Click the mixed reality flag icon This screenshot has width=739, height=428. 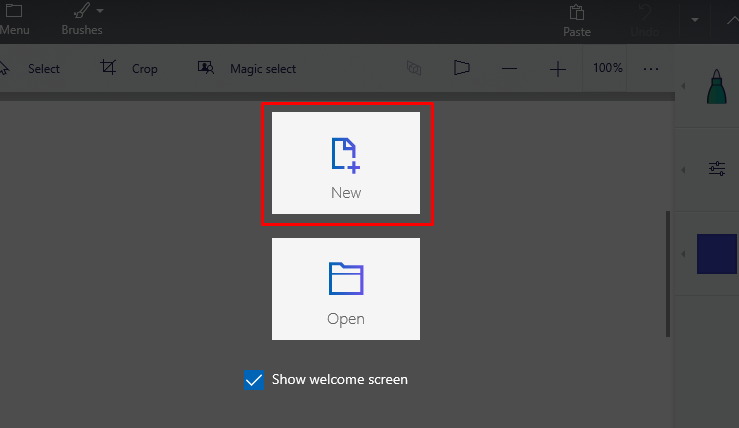pyautogui.click(x=461, y=69)
